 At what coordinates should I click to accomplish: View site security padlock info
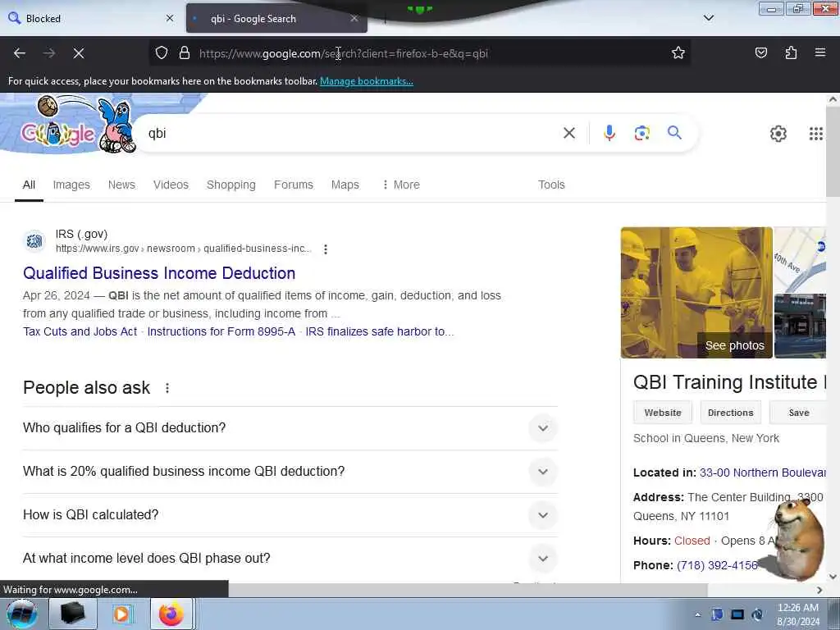coord(185,53)
